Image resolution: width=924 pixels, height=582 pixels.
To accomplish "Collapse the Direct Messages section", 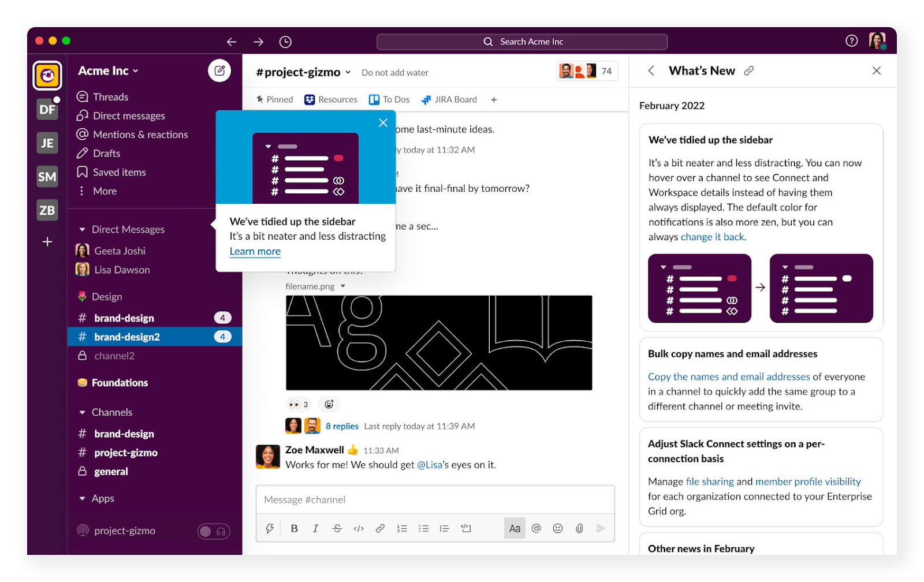I will [x=83, y=230].
